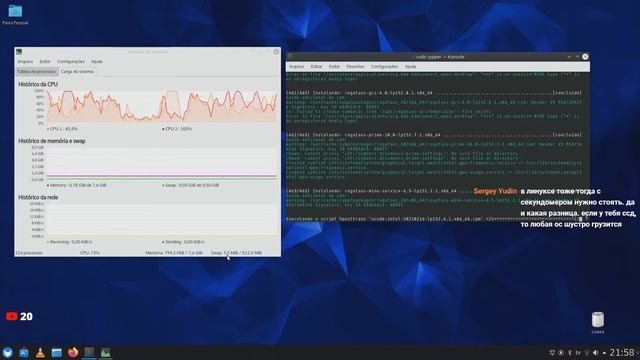640x360 pixels.
Task: Click the Konsole terminal output area
Action: coord(438,147)
